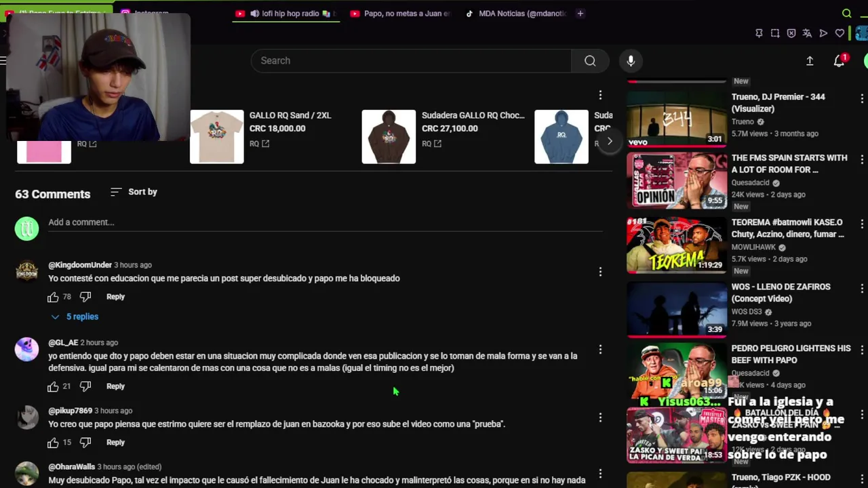Open 'PEDRO PELIGRO LIGHTENS HIS BEEF' title
The image size is (868, 488).
pyautogui.click(x=791, y=354)
